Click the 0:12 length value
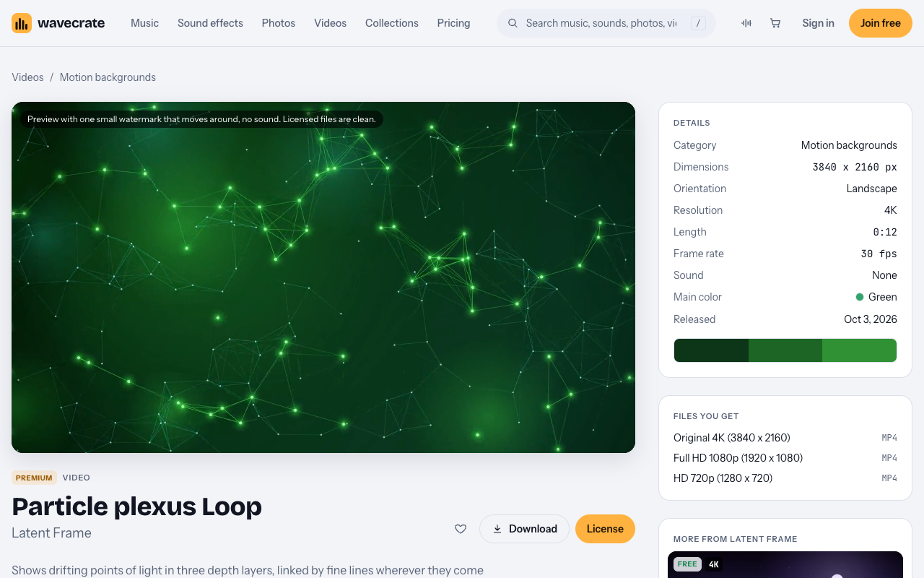The height and width of the screenshot is (578, 924). click(885, 232)
